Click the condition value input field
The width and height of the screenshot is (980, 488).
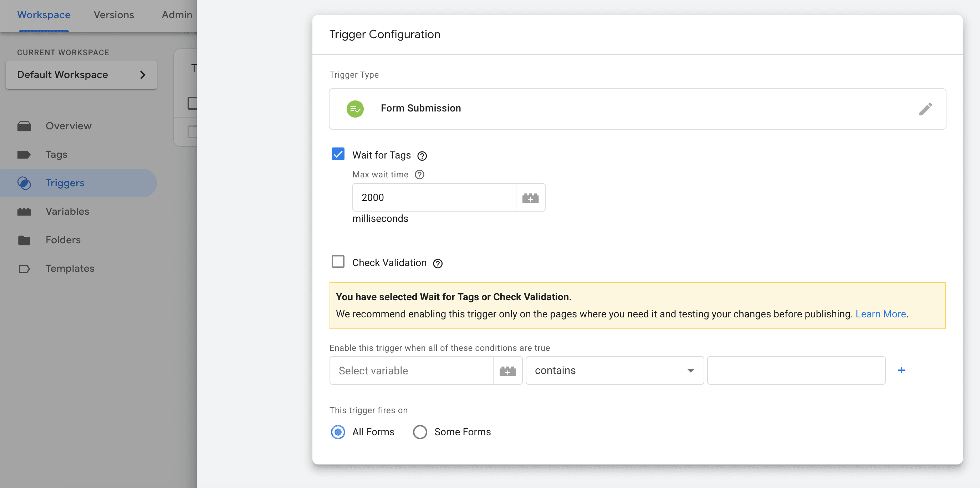(x=796, y=370)
